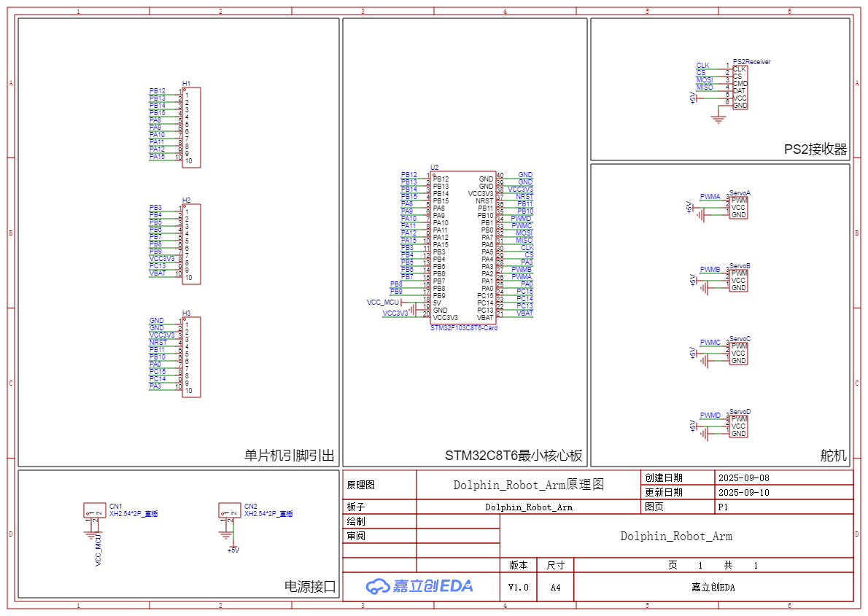This screenshot has width=868, height=616.
Task: Click the 更新日期 label in title block
Action: coord(664,492)
